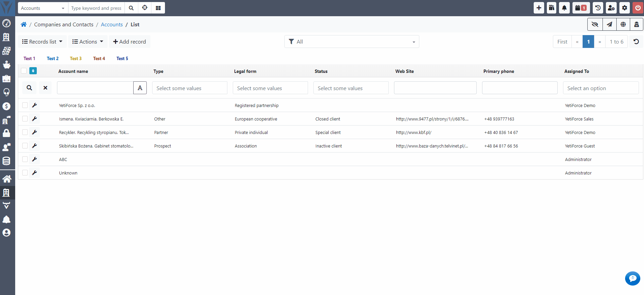Open wrench menu for ABC record
Viewport: 644px width, 295px height.
click(34, 159)
